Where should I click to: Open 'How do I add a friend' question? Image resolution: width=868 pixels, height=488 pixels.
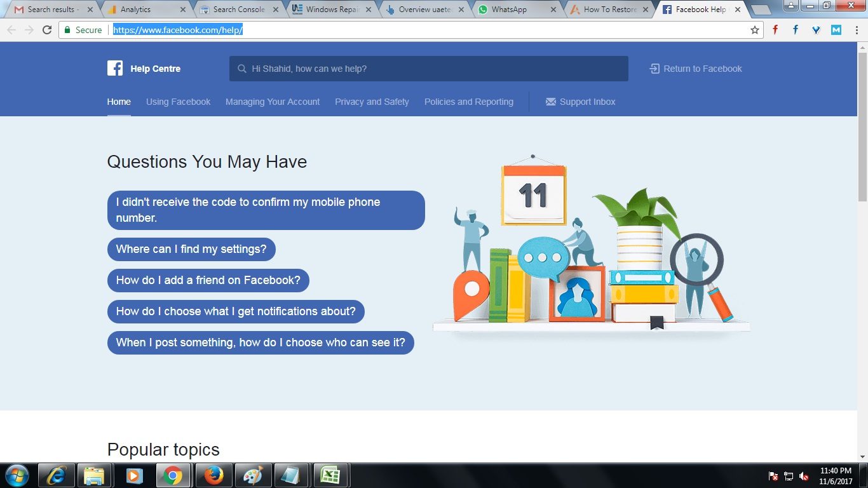click(208, 280)
